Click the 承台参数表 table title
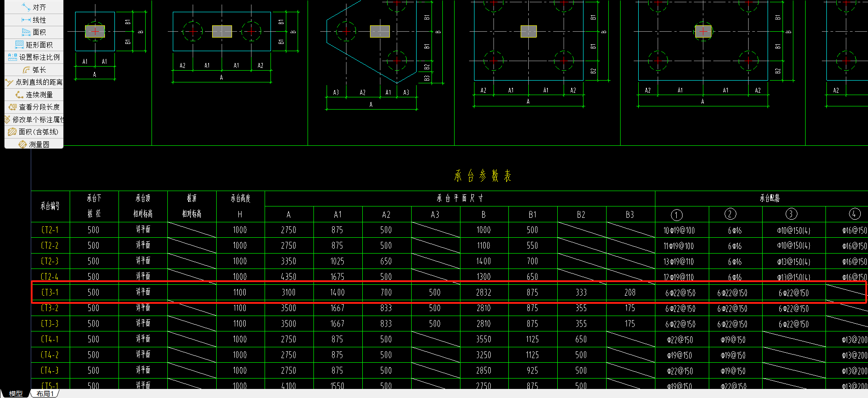Screen dimensions: 868x398 (x=483, y=176)
